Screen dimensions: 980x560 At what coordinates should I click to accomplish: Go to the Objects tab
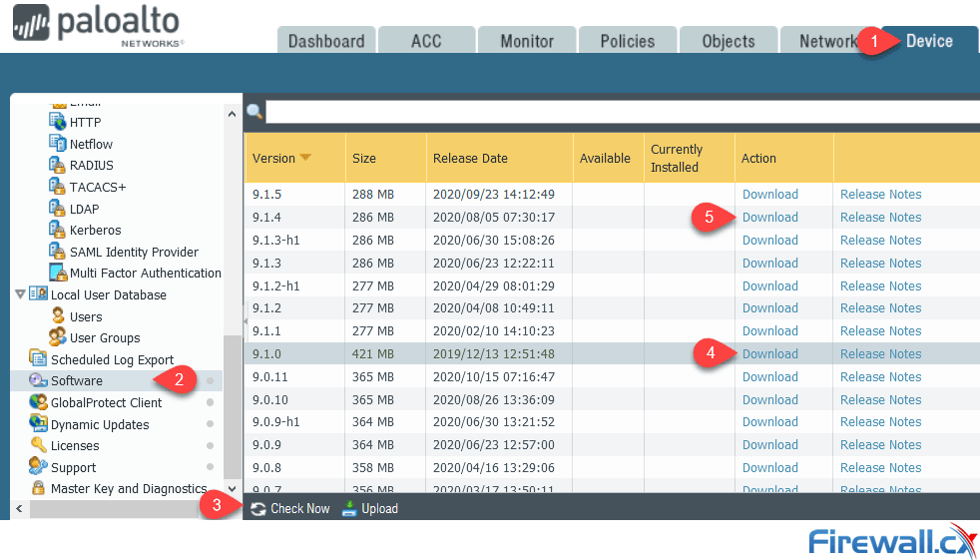pyautogui.click(x=729, y=41)
